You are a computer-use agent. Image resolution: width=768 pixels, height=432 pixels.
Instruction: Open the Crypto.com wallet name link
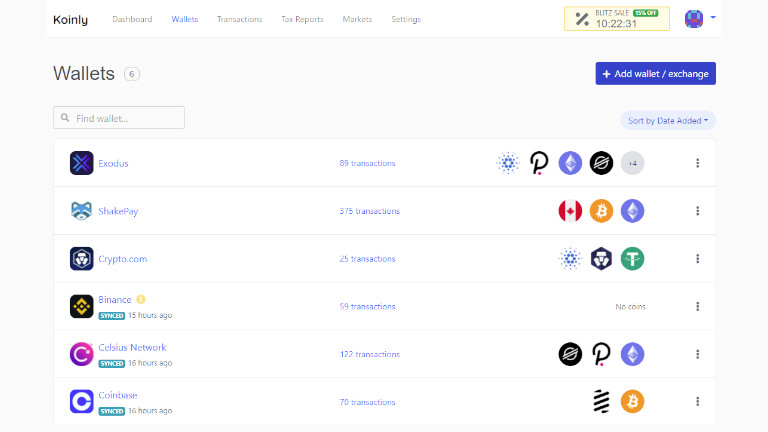tap(122, 259)
